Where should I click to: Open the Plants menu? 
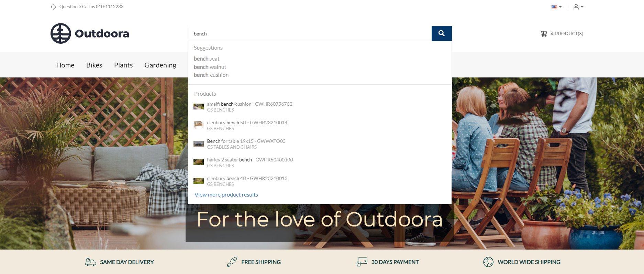pos(123,65)
